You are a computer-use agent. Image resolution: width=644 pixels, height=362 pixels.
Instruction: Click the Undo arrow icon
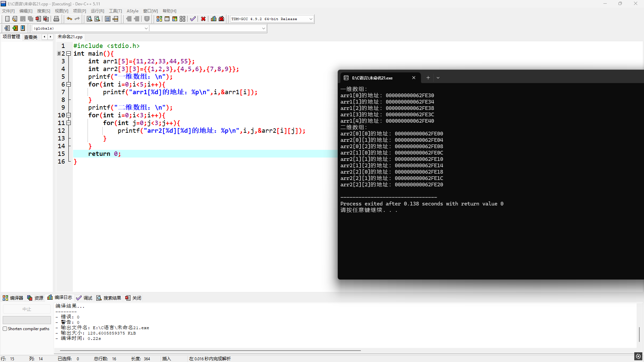(x=69, y=19)
